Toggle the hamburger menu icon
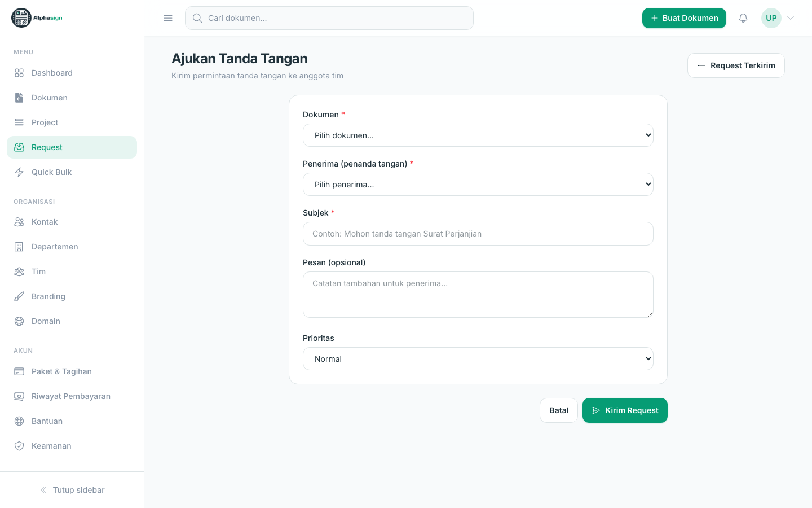This screenshot has width=812, height=508. point(168,18)
